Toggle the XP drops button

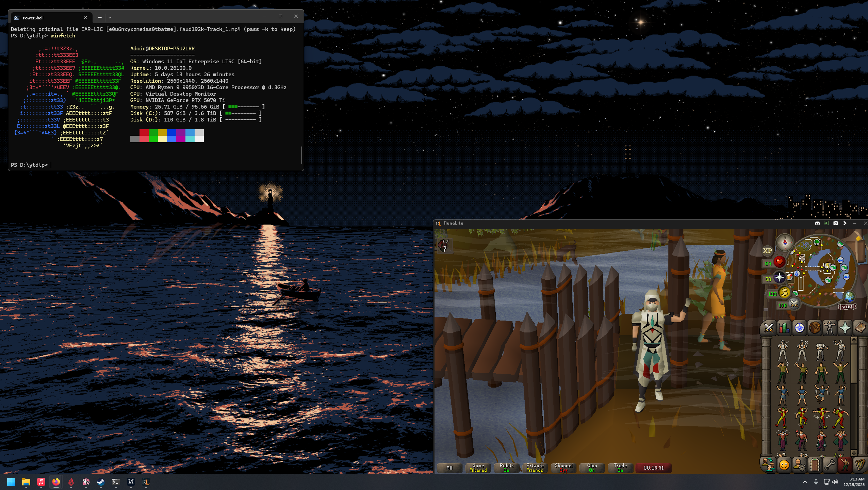(767, 251)
